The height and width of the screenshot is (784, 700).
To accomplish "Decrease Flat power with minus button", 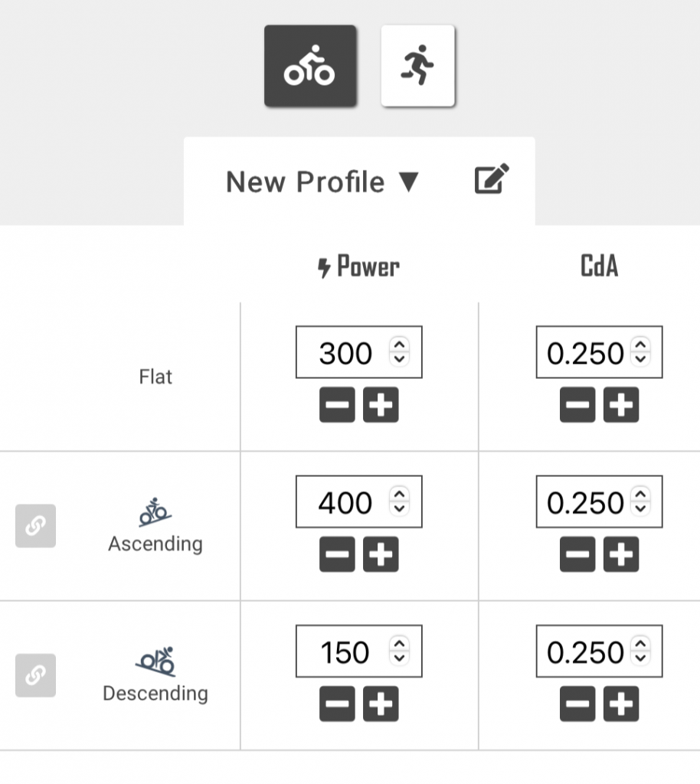I will (337, 406).
